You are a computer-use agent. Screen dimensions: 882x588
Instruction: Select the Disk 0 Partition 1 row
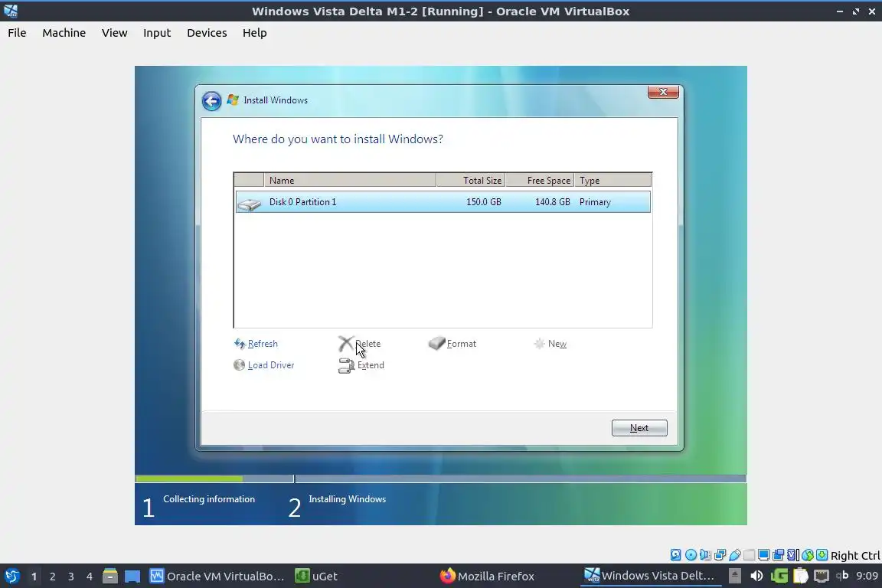coord(443,202)
